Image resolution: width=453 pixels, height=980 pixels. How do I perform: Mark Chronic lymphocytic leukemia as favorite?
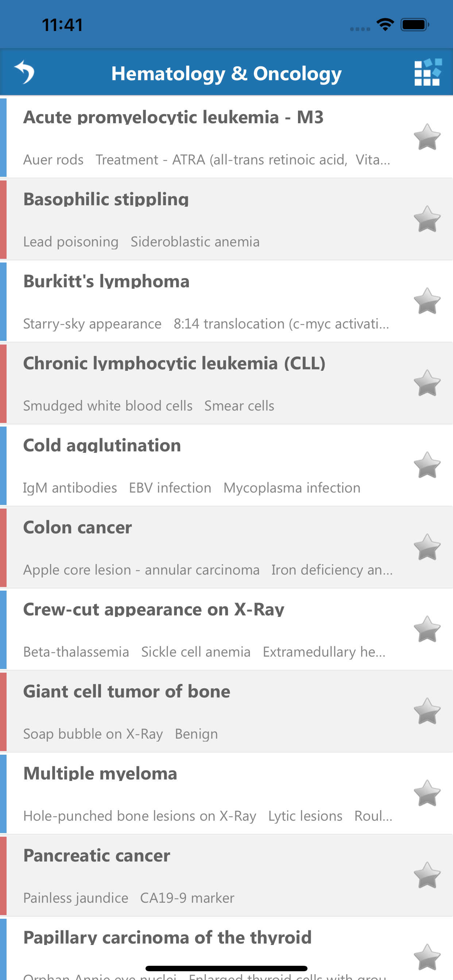pos(427,384)
